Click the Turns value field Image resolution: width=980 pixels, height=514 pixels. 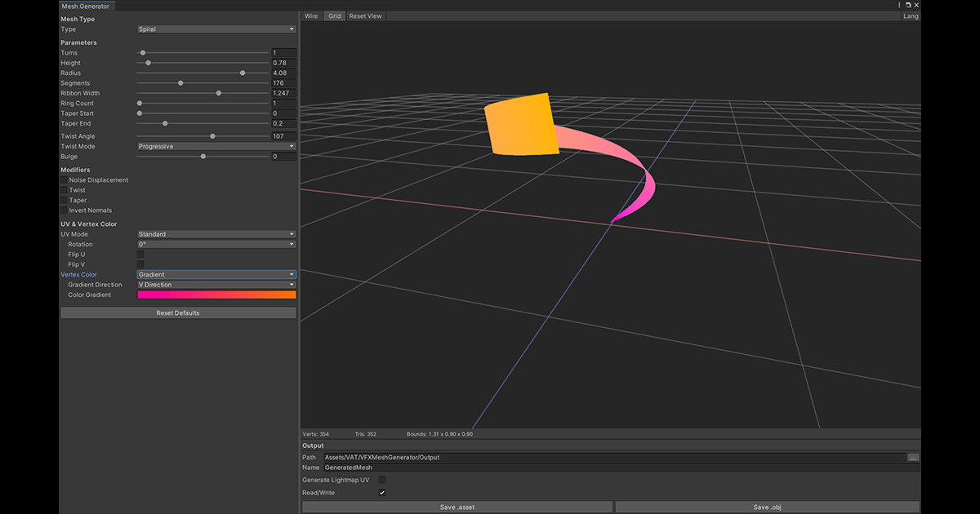point(283,53)
